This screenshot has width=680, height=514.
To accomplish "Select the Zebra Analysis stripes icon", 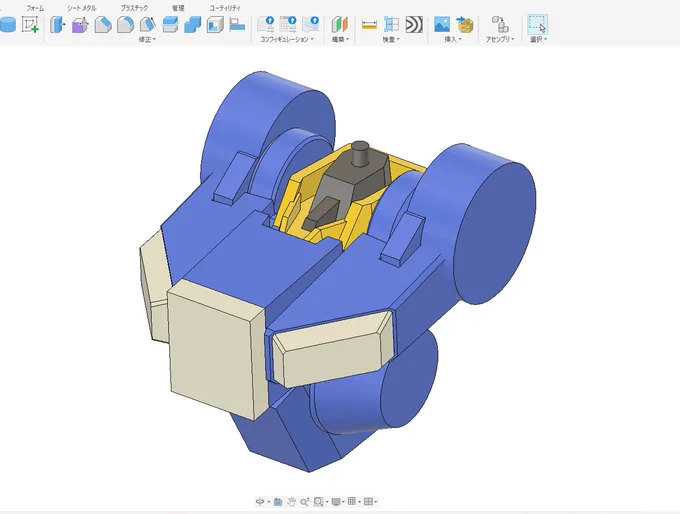I will click(414, 25).
